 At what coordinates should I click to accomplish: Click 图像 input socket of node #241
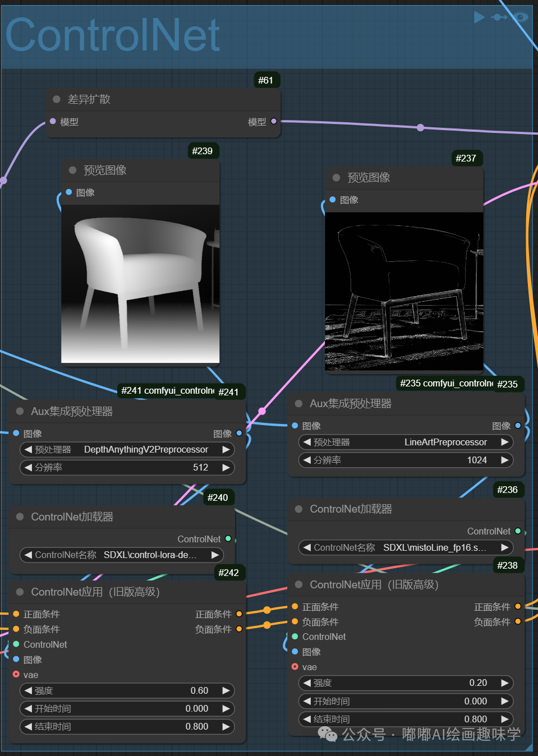click(16, 433)
